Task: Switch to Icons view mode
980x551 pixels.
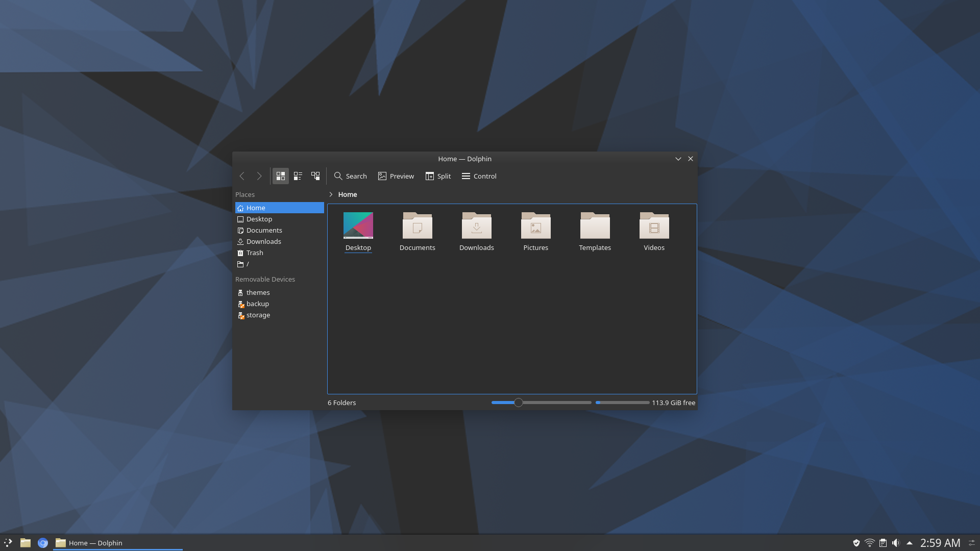Action: (x=281, y=176)
